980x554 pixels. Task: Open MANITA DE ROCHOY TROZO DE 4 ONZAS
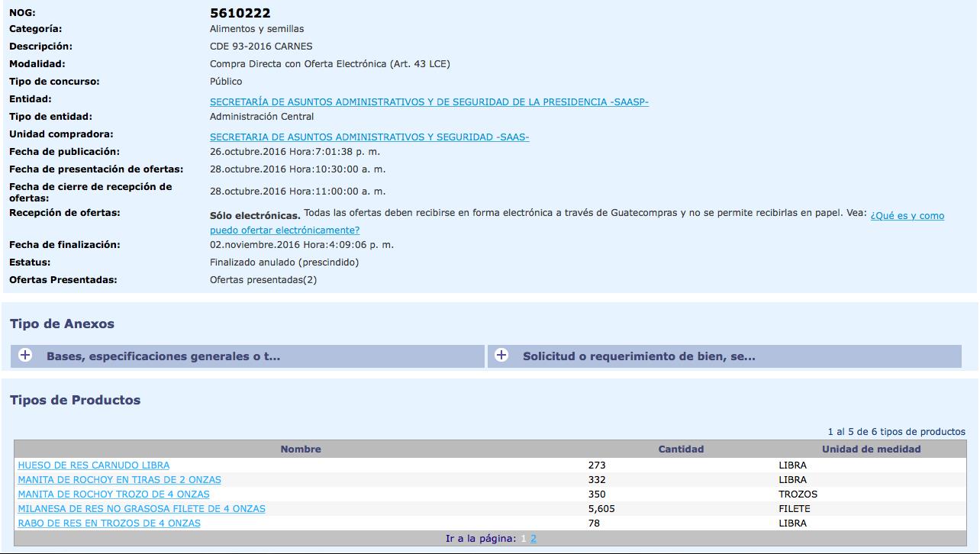114,494
